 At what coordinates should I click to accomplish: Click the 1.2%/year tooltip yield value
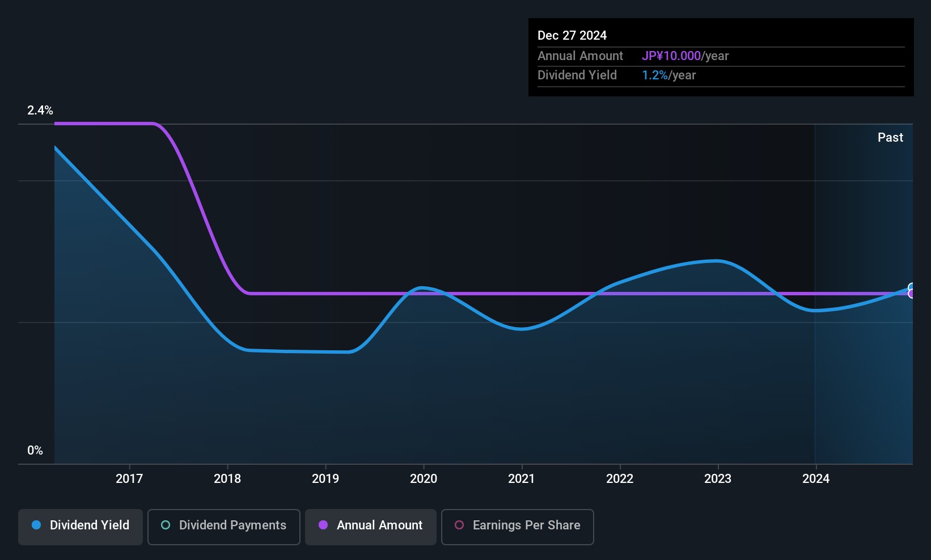pyautogui.click(x=668, y=75)
